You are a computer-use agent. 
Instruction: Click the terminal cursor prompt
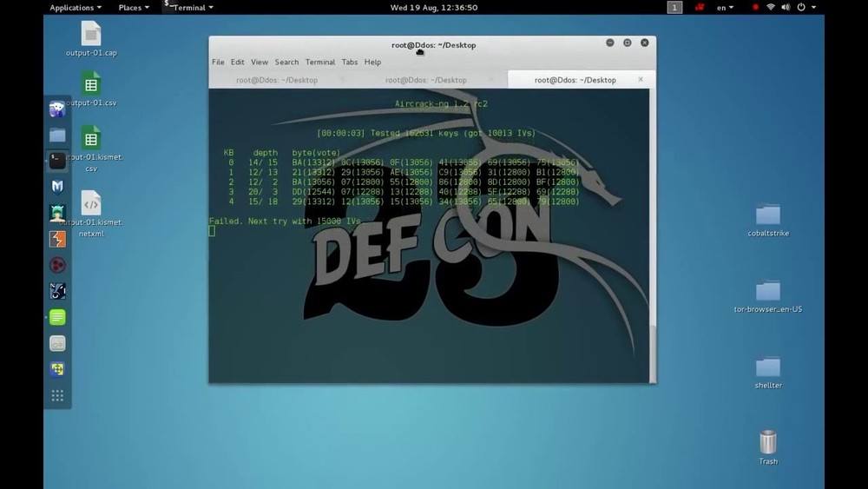pyautogui.click(x=212, y=231)
